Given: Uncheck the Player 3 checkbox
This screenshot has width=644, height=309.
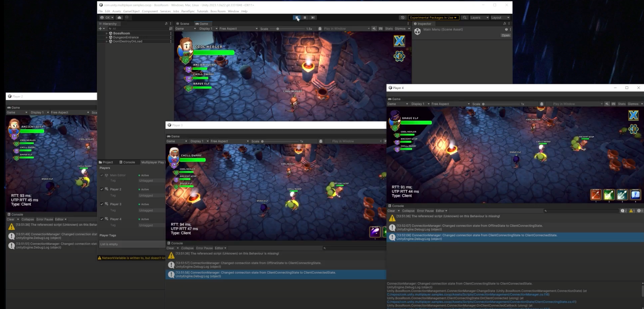Looking at the screenshot, I should point(102,204).
